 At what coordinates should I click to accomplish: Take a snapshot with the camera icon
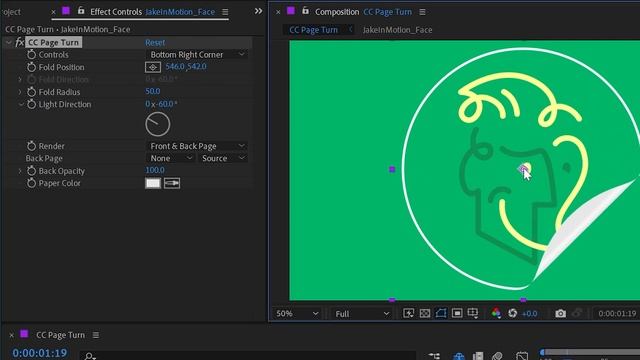[x=560, y=313]
